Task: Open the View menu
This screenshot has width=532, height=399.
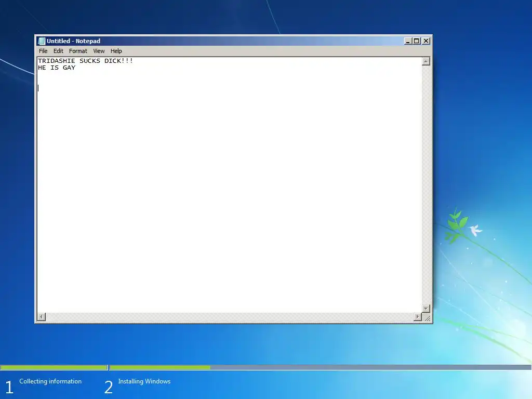Action: [99, 51]
